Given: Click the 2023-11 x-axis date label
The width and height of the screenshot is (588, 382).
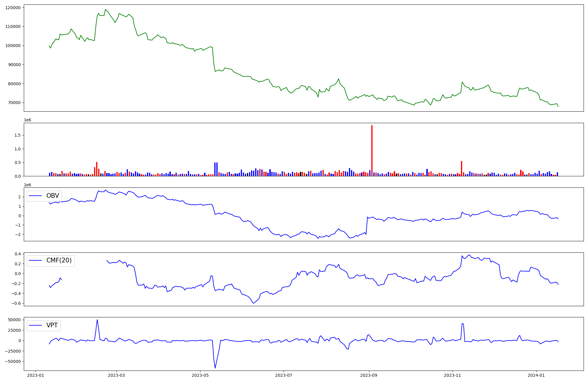Looking at the screenshot, I should 452,375.
